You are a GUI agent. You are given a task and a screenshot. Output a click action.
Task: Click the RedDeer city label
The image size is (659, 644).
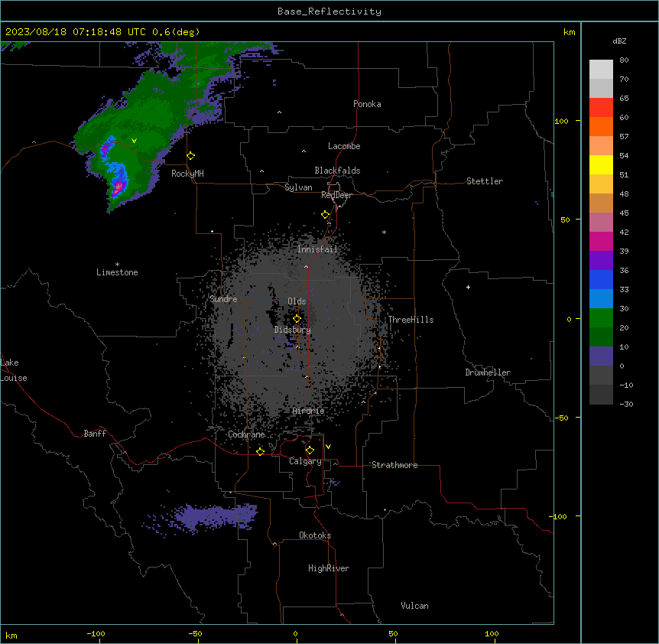coord(336,195)
